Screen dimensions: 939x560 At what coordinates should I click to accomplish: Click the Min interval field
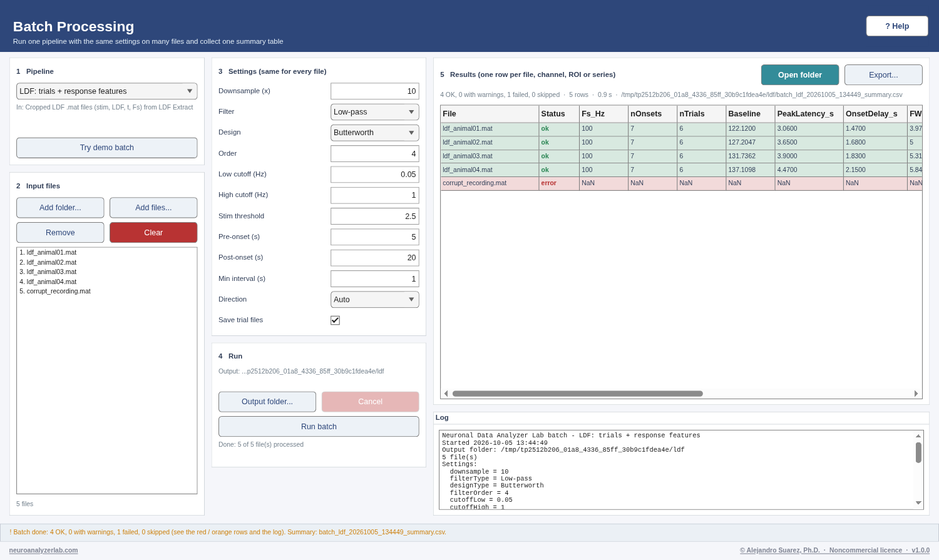[374, 279]
